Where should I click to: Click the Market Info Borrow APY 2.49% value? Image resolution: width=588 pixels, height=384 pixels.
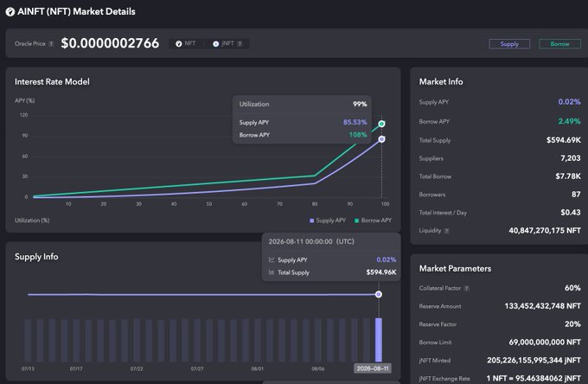click(569, 121)
